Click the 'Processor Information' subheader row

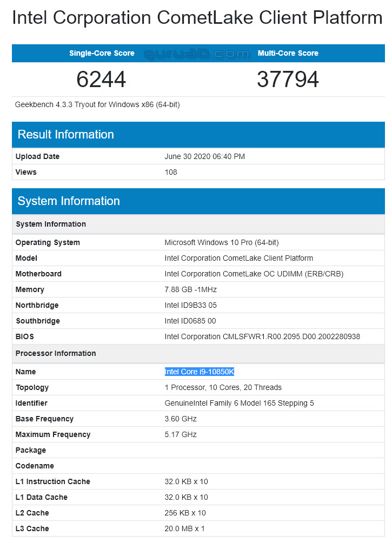pyautogui.click(x=198, y=353)
